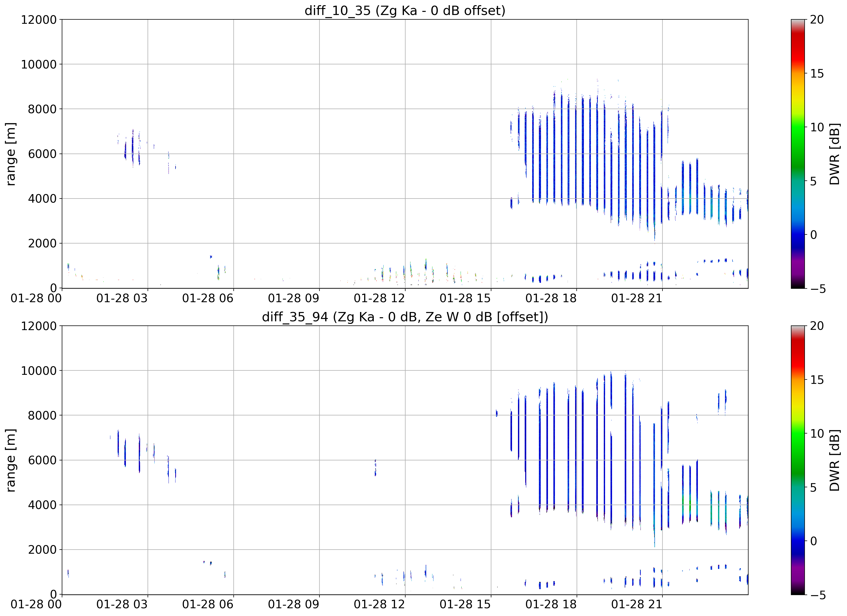This screenshot has width=847, height=616.
Task: Select the diff_10_35 plot's "range [m]" axis label
Action: pos(10,154)
